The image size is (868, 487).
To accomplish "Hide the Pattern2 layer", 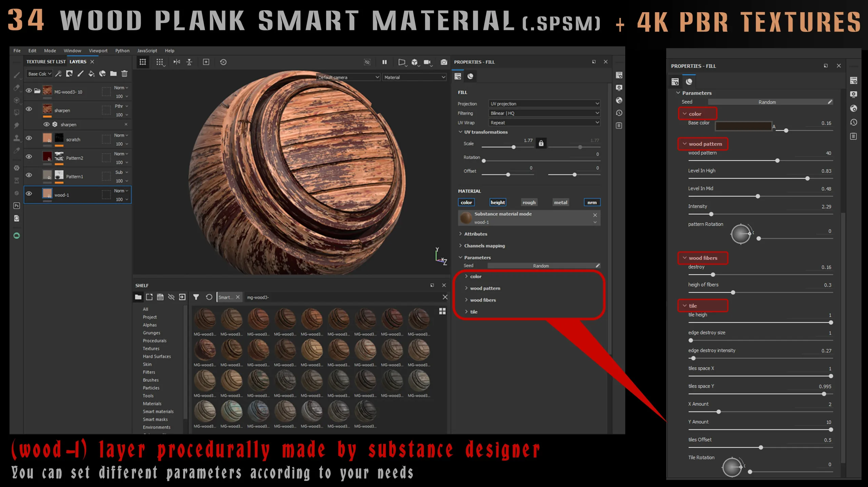I will pos(29,156).
